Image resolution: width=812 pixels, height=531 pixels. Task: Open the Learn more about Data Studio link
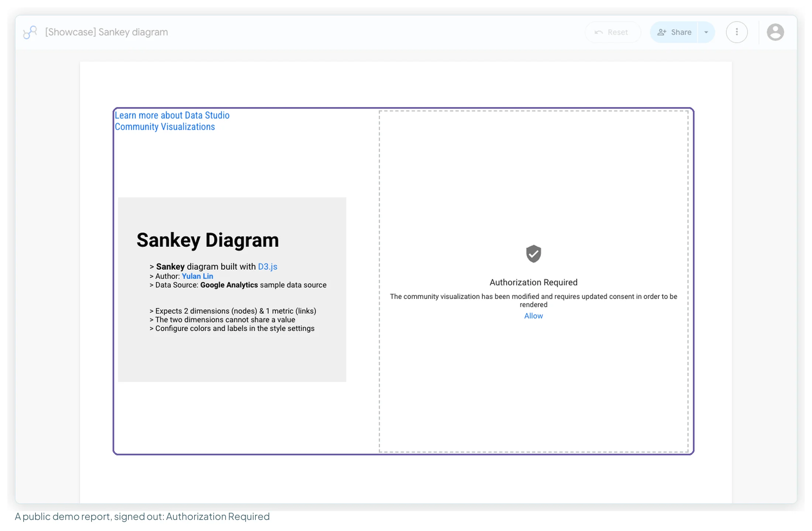172,121
